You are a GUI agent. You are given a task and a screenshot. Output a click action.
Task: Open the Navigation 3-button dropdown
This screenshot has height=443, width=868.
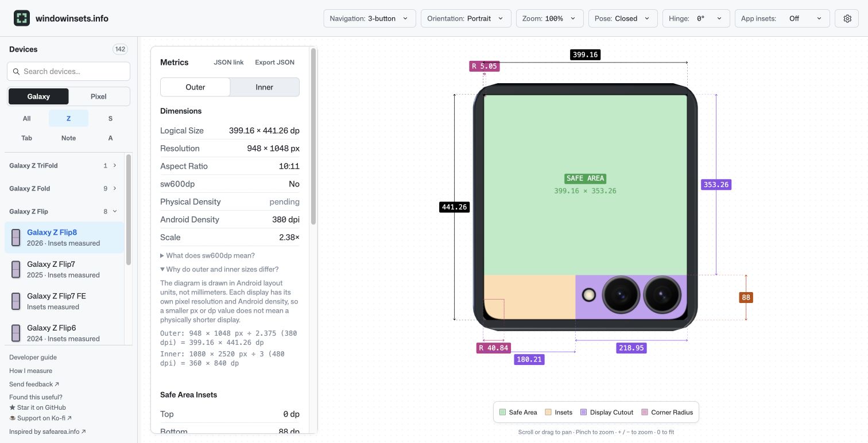pos(370,18)
